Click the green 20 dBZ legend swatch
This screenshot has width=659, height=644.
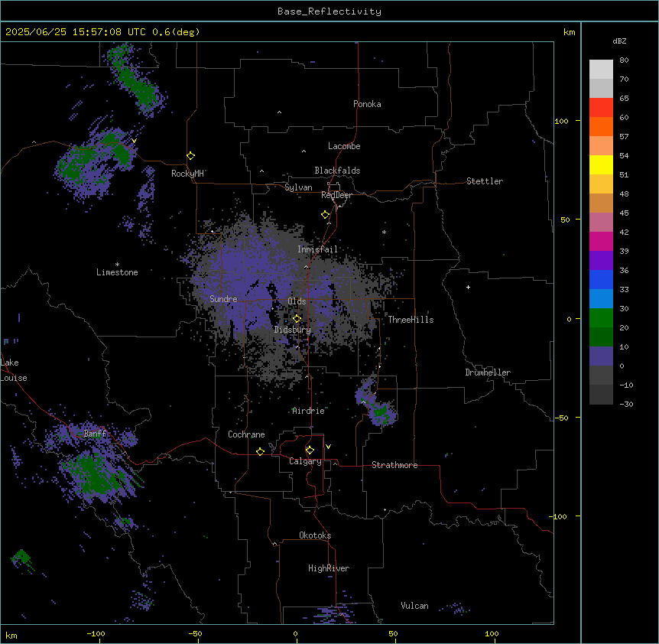(x=601, y=318)
